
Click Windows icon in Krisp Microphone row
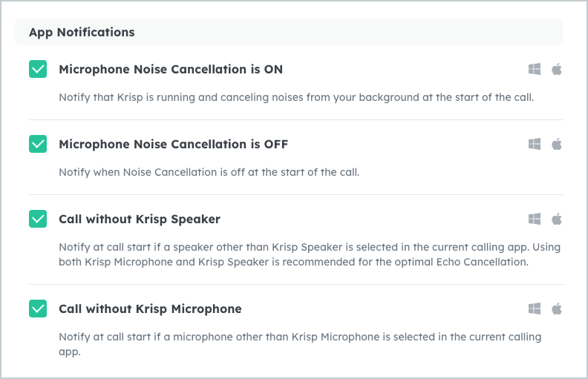535,309
